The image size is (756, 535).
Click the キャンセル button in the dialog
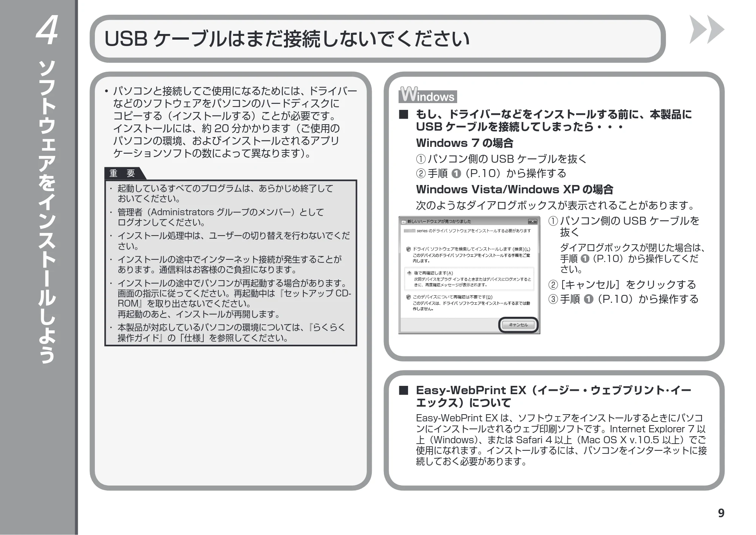click(518, 325)
